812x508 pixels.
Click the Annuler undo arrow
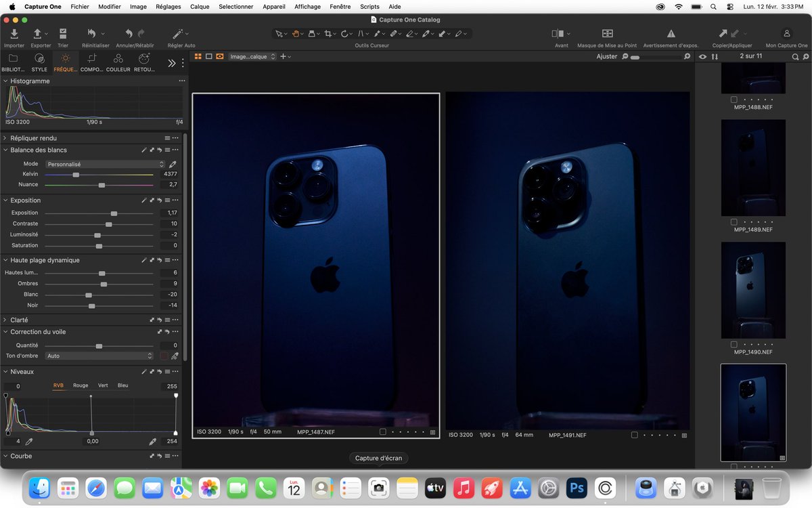[x=129, y=33]
